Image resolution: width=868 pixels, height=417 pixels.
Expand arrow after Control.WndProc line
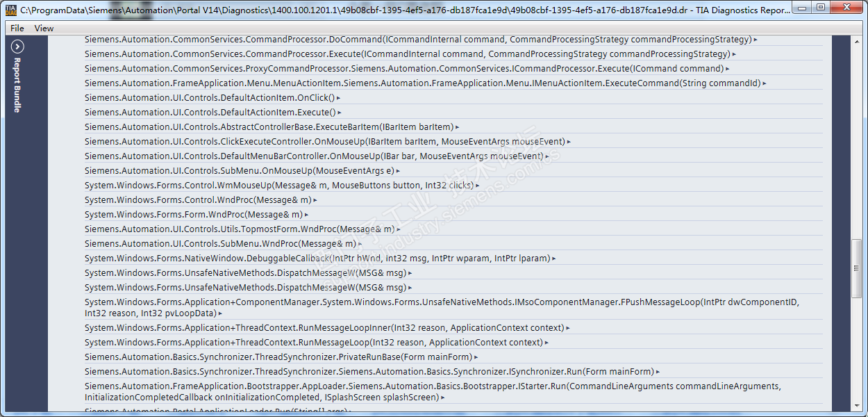(x=315, y=201)
